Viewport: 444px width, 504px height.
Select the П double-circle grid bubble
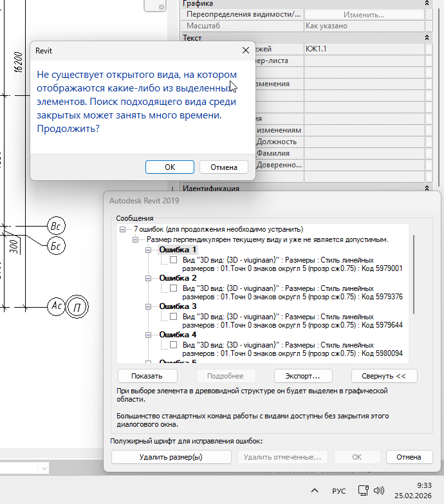tap(77, 306)
